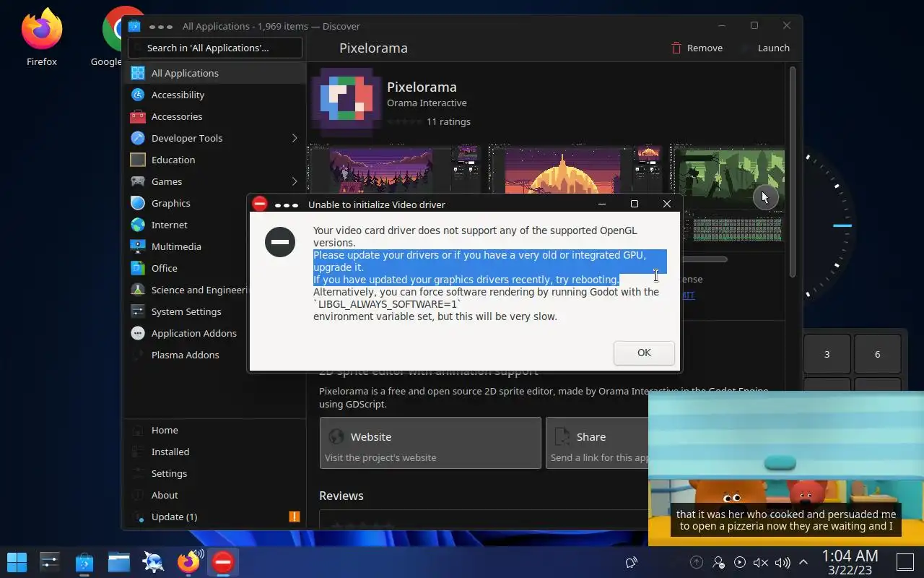Open the user status tray icon
This screenshot has height=578, width=924.
click(x=718, y=562)
